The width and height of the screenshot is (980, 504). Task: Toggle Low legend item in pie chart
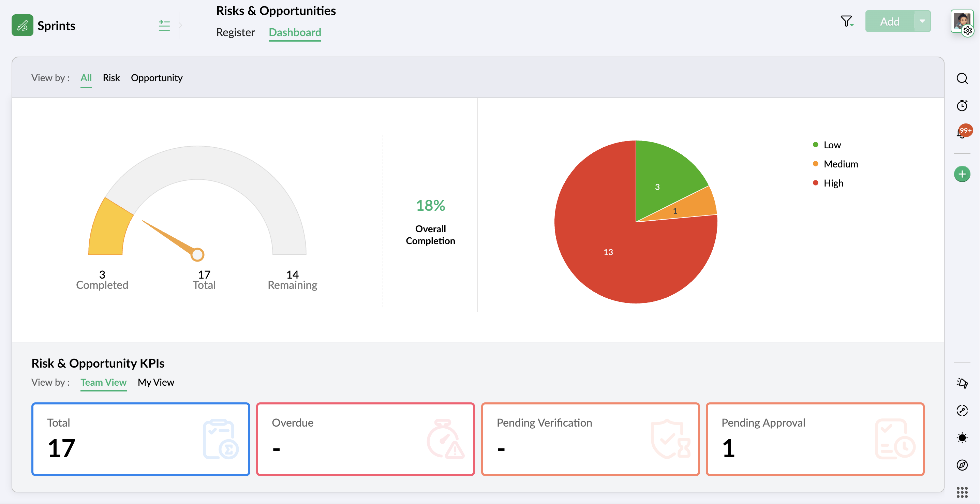click(832, 145)
